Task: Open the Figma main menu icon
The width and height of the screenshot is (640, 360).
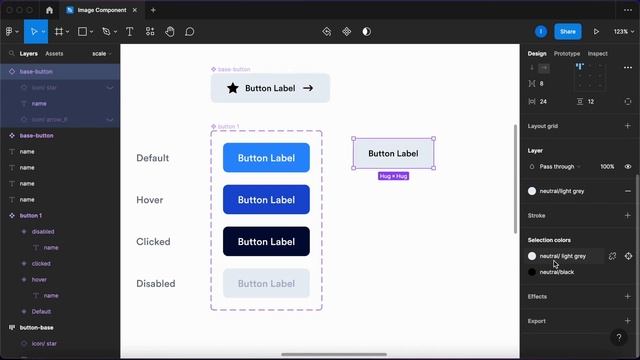Action: (x=9, y=31)
